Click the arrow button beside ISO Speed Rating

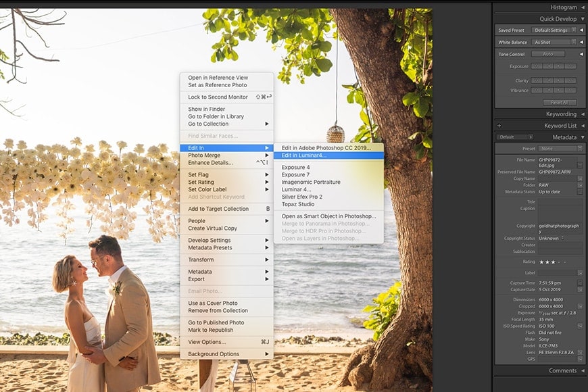tap(580, 326)
